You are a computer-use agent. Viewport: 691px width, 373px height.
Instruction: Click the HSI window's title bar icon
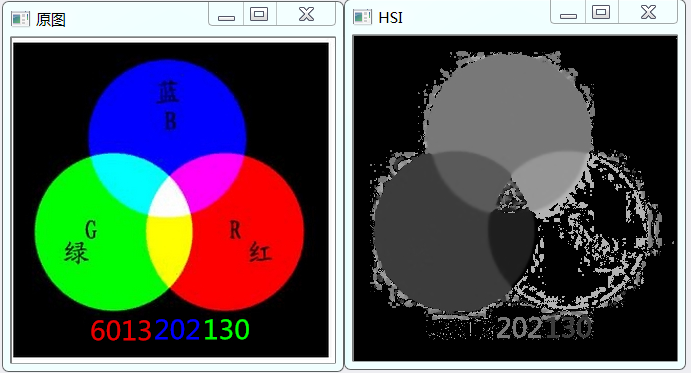362,17
